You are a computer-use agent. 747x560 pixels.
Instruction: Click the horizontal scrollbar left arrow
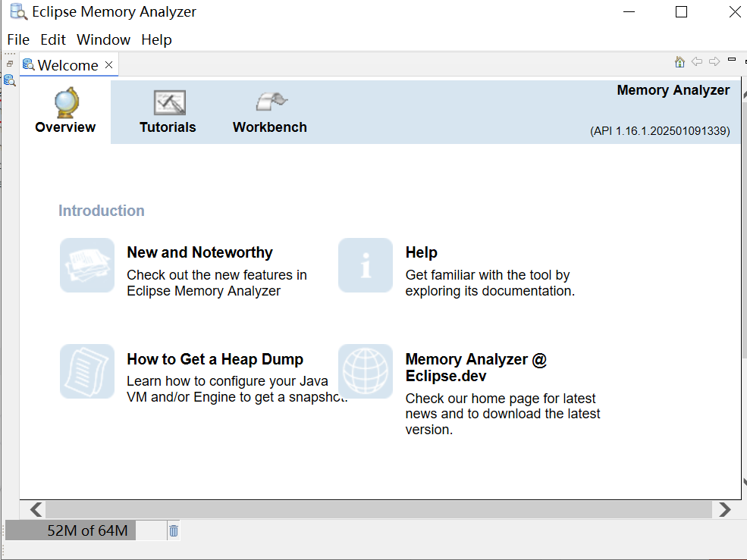tap(36, 509)
